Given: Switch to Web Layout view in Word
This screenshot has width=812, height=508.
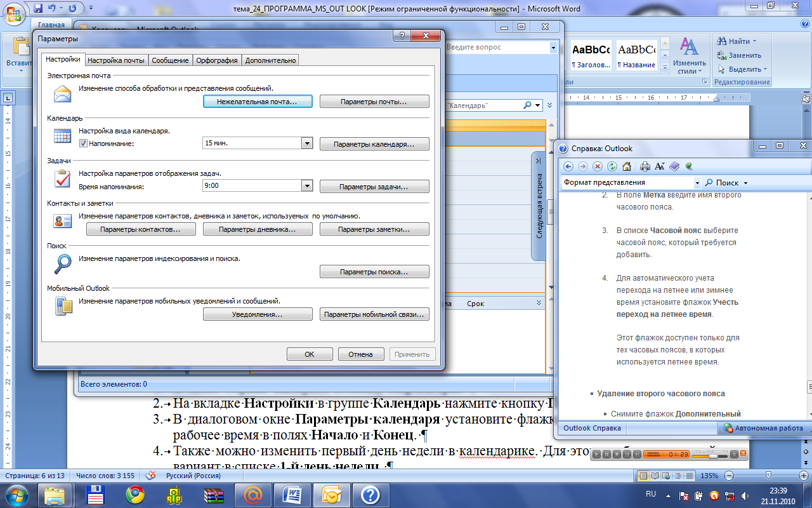Looking at the screenshot, I should 666,476.
